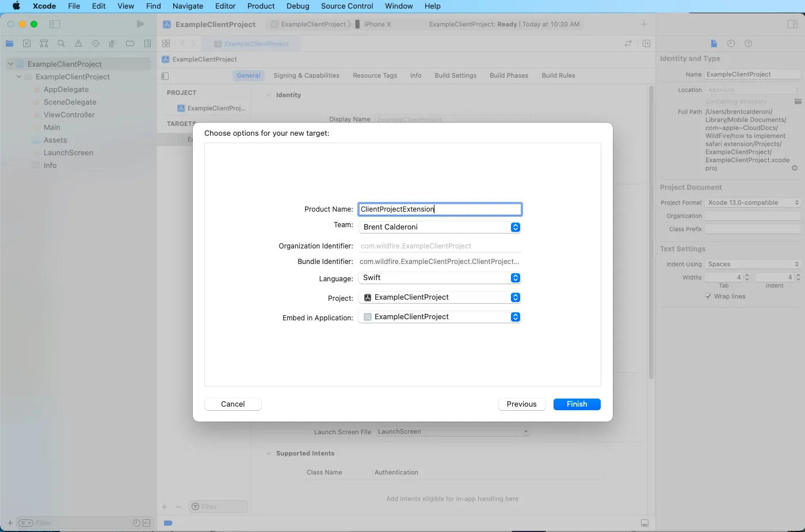This screenshot has height=532, width=805.
Task: Click the Cancel button in dialog
Action: pyautogui.click(x=233, y=404)
